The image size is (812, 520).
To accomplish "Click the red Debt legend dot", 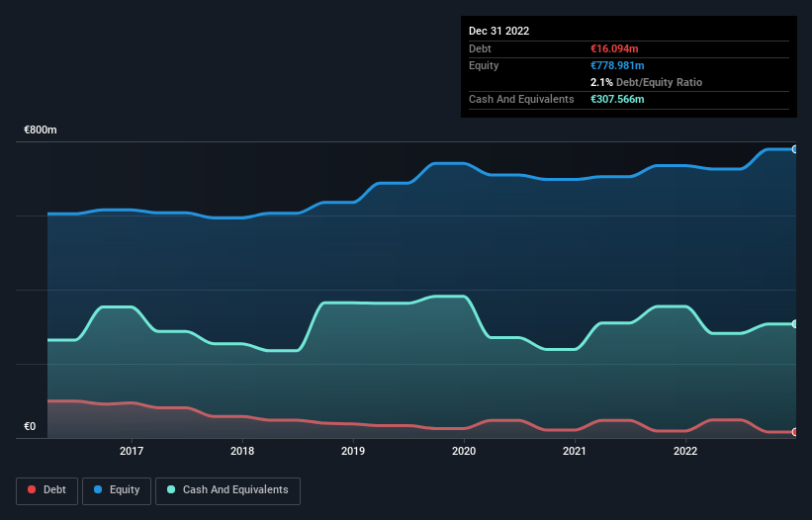I will click(x=32, y=489).
